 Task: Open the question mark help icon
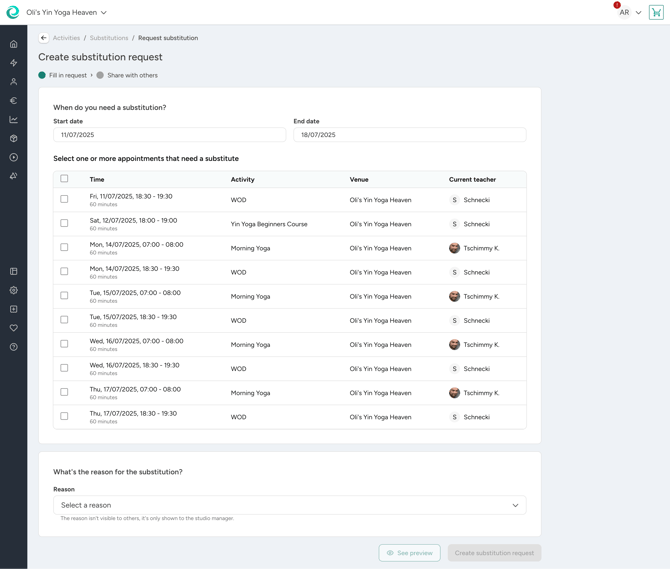point(14,347)
